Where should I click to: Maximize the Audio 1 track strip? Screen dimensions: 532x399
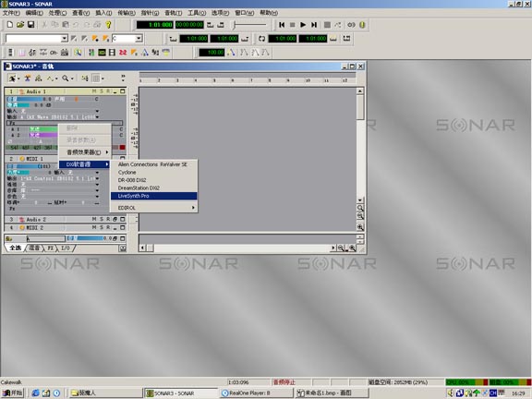(x=123, y=91)
